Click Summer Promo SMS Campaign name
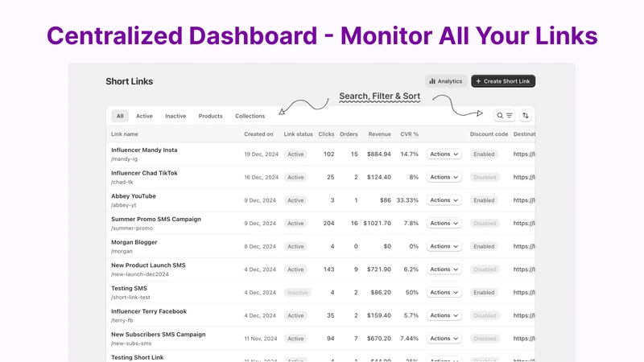The width and height of the screenshot is (644, 362). (156, 219)
